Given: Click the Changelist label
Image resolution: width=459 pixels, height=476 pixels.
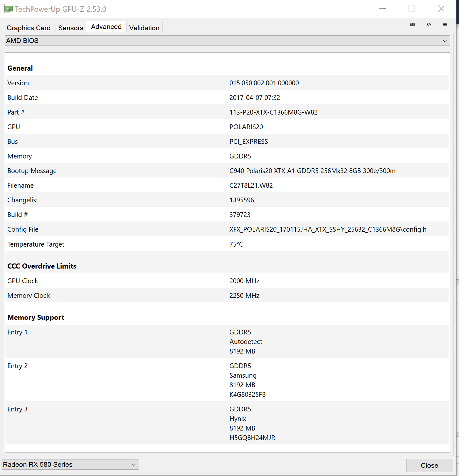Looking at the screenshot, I should (23, 200).
